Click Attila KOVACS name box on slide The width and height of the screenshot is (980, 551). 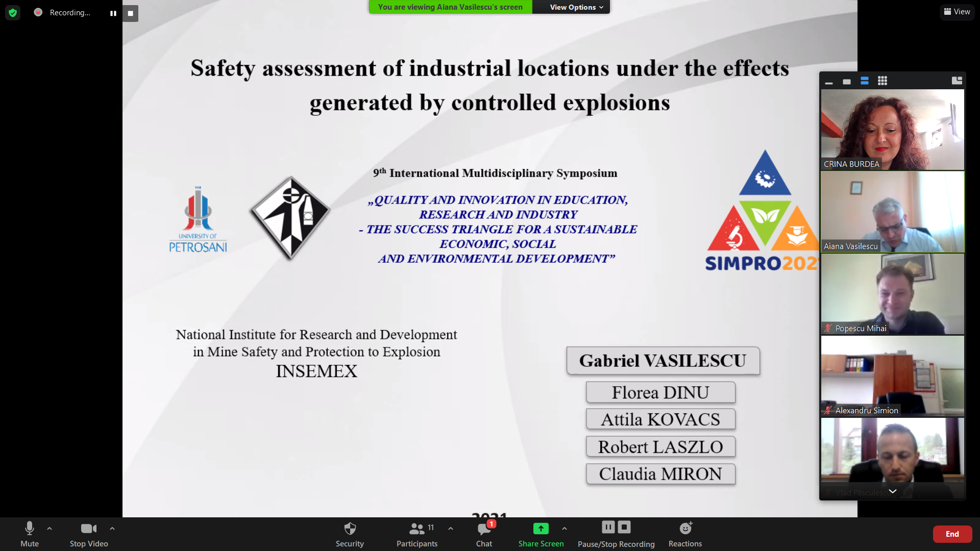(x=660, y=419)
